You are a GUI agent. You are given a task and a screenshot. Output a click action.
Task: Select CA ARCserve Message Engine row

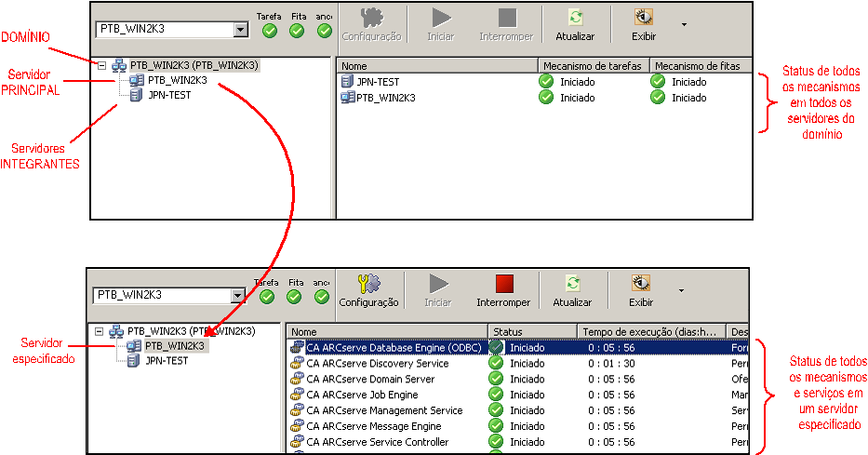(x=518, y=426)
